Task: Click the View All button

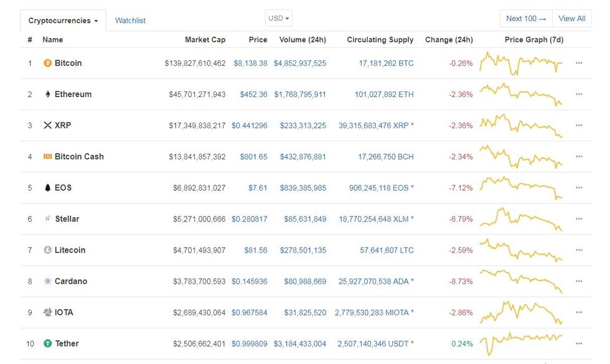Action: (x=571, y=19)
